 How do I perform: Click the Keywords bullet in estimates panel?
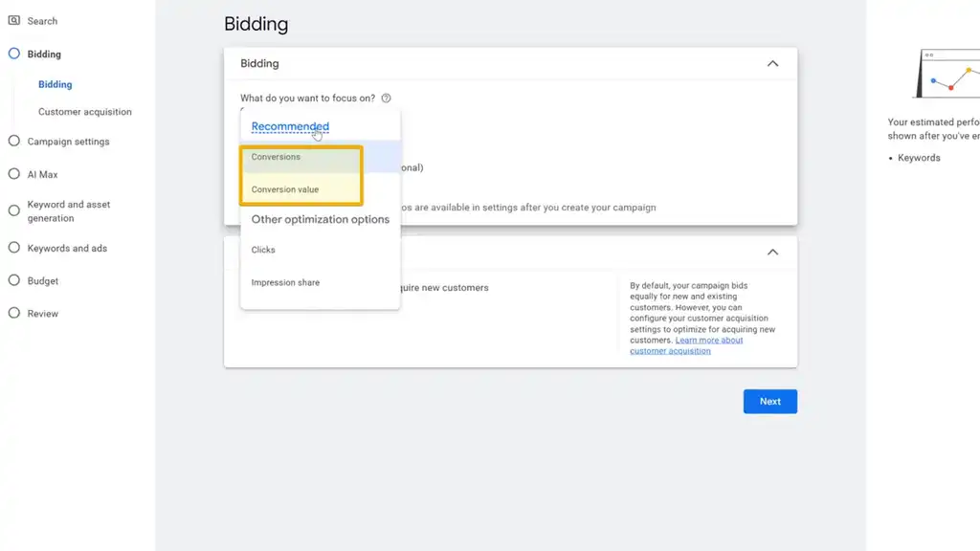pyautogui.click(x=919, y=158)
